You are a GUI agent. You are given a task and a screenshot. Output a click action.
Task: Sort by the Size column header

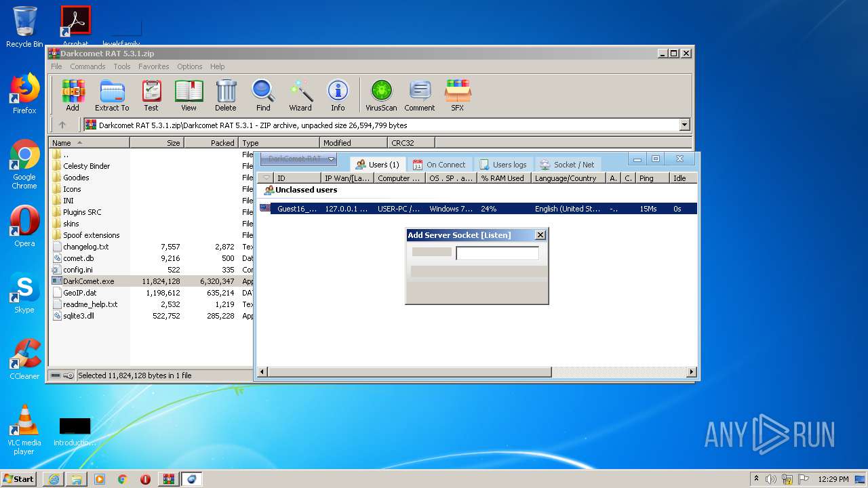tap(157, 143)
